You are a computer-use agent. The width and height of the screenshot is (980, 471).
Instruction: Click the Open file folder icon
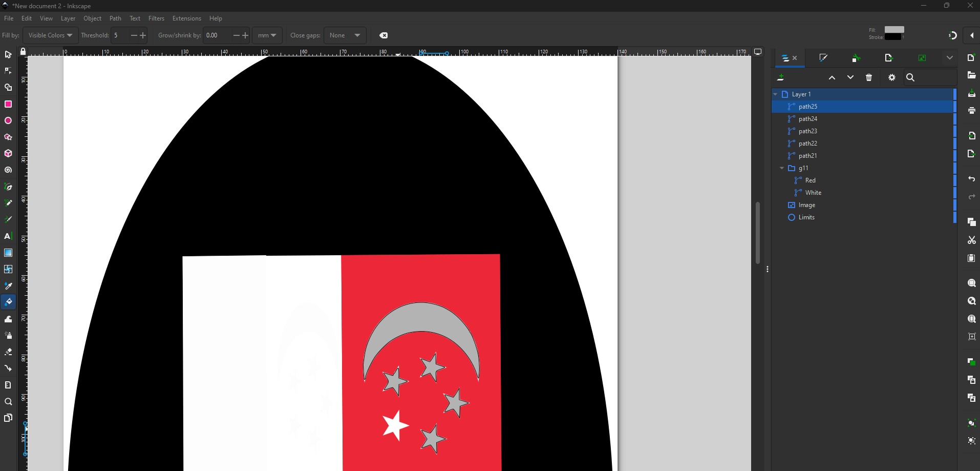point(971,75)
